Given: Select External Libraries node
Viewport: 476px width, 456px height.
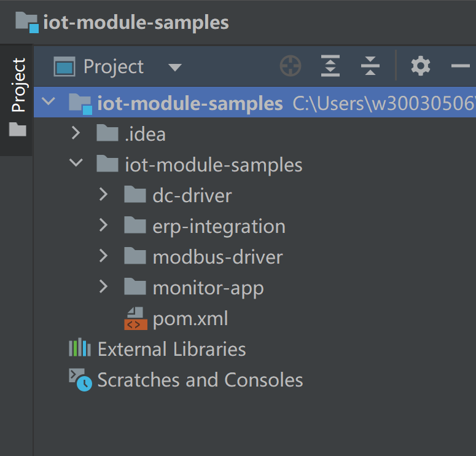Looking at the screenshot, I should click(x=171, y=349).
